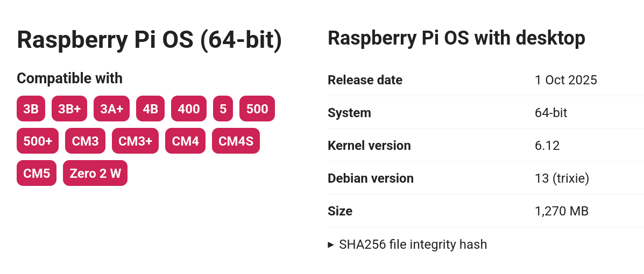Image resolution: width=644 pixels, height=274 pixels.
Task: Select the Zero 2 W badge
Action: pos(95,174)
